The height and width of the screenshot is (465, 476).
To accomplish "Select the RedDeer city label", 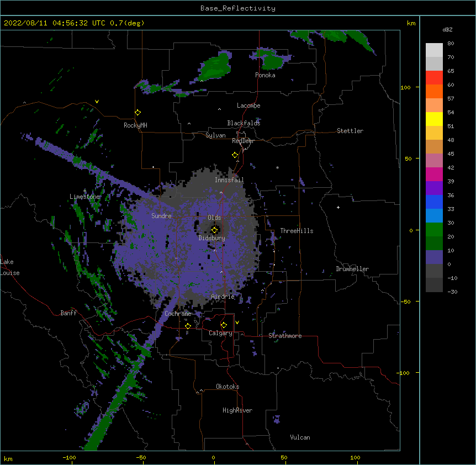I will pos(243,141).
